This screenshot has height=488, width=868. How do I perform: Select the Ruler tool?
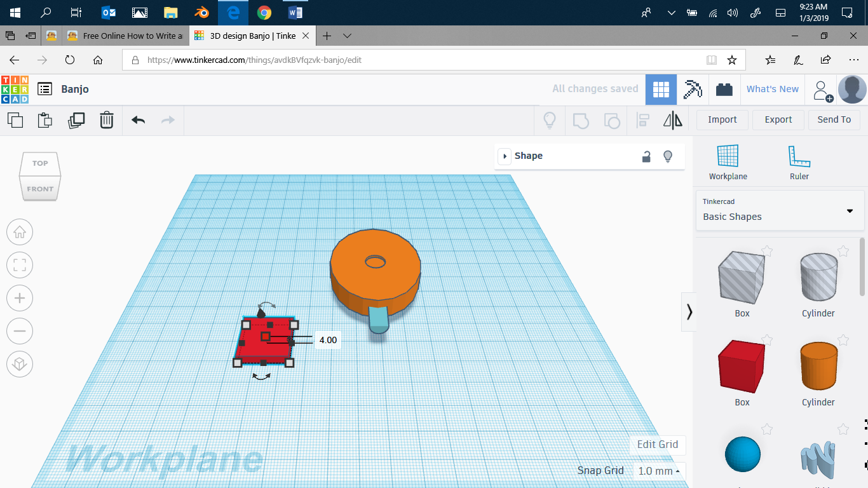[799, 163]
